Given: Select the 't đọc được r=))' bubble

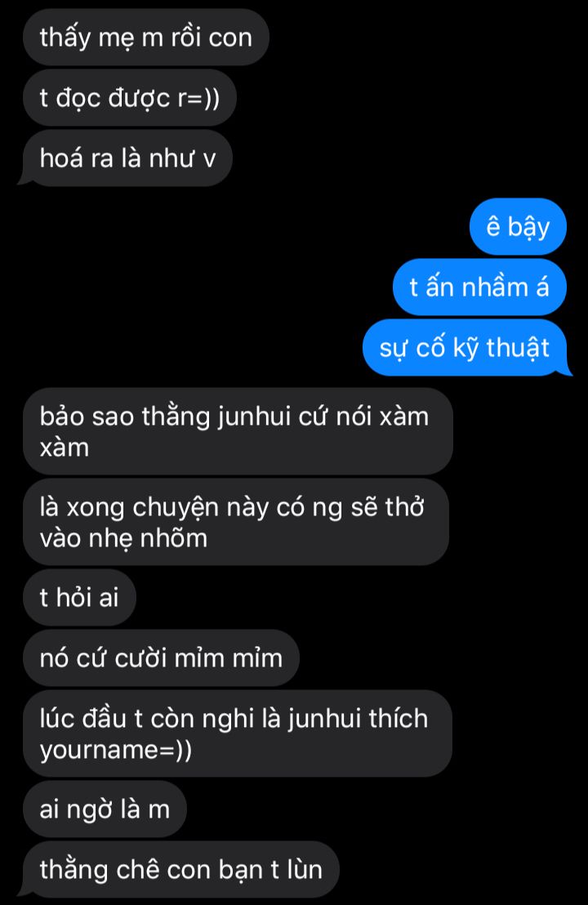Looking at the screenshot, I should pyautogui.click(x=130, y=97).
